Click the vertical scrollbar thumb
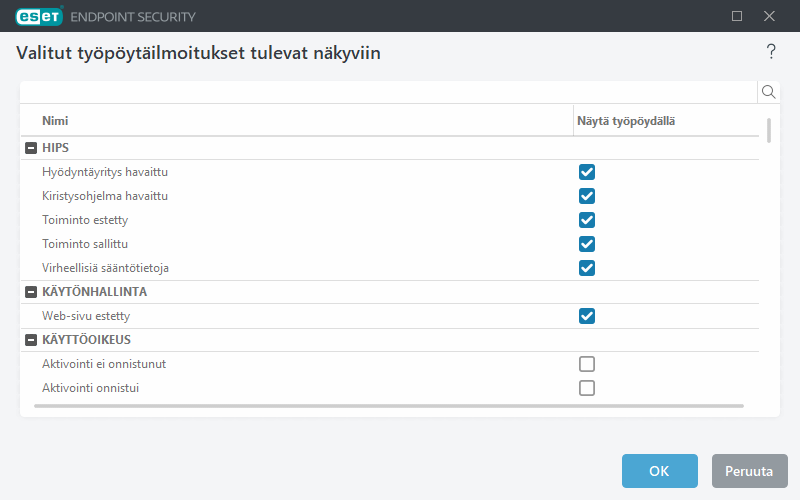 pyautogui.click(x=769, y=130)
